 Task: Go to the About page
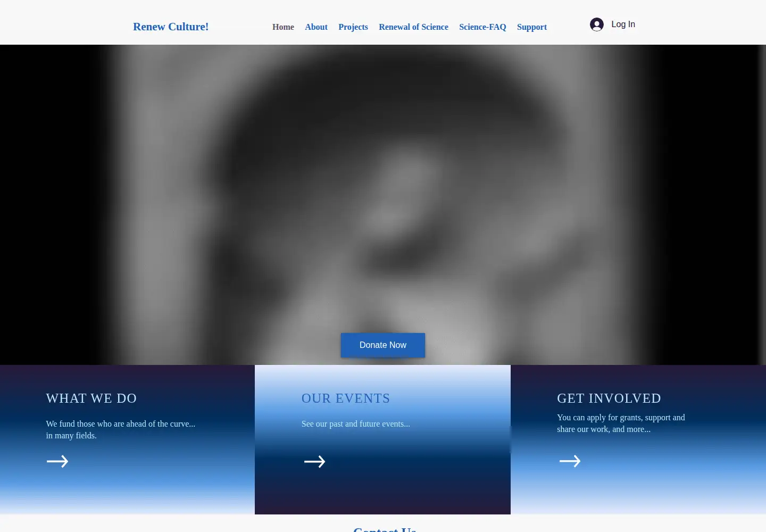[x=316, y=27]
